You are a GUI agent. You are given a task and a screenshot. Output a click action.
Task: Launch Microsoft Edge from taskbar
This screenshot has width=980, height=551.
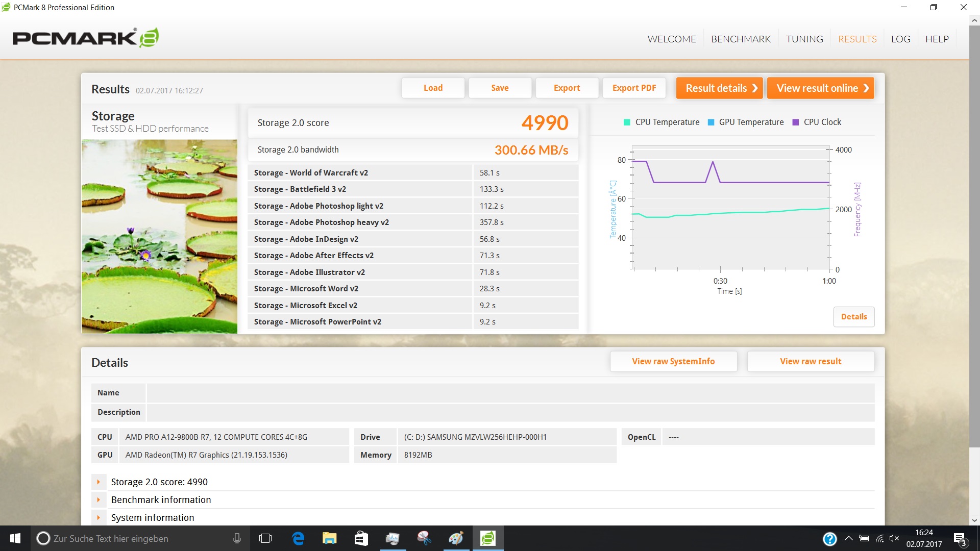tap(298, 538)
